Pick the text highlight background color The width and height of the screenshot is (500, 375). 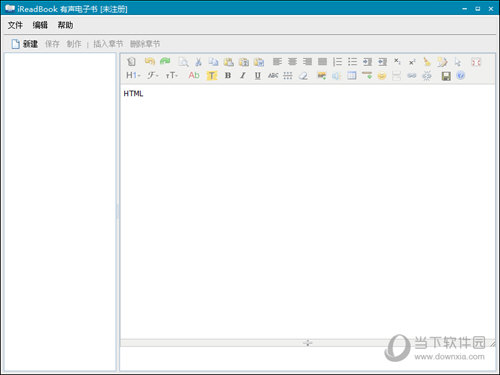tap(212, 76)
